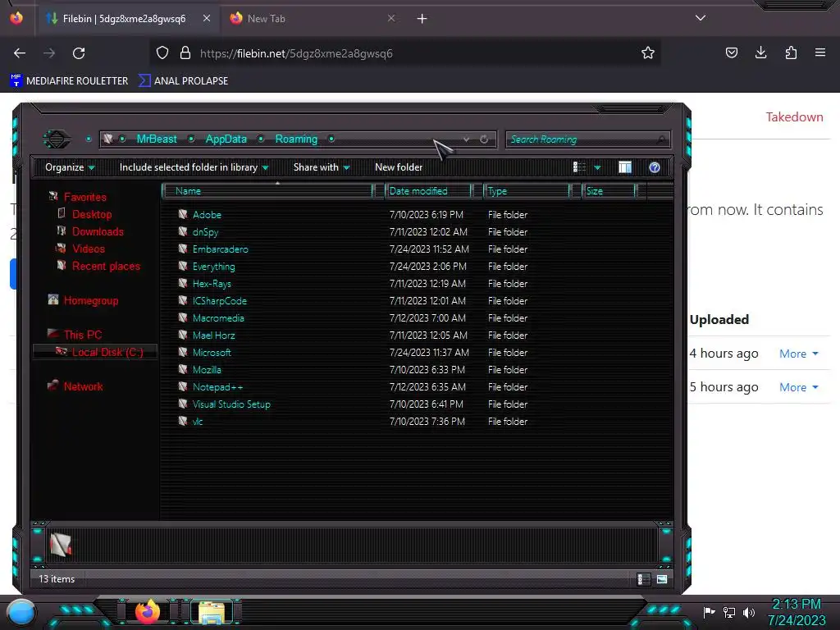Open view options dropdown arrow
This screenshot has height=630, width=840.
(x=597, y=167)
